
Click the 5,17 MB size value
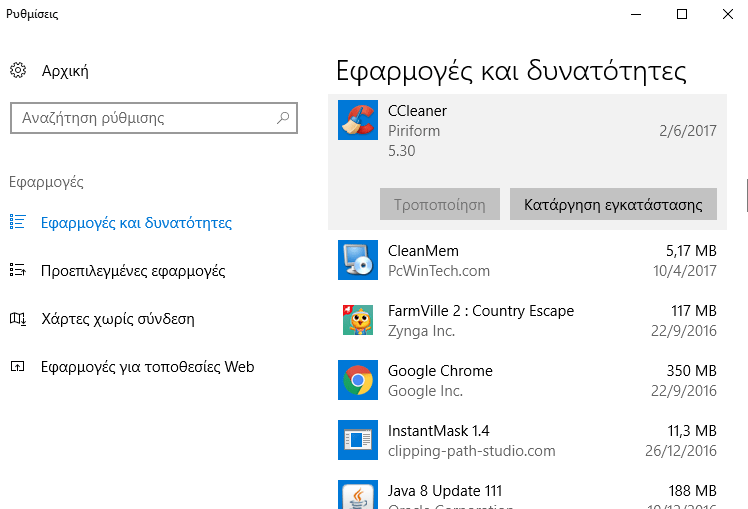click(691, 250)
